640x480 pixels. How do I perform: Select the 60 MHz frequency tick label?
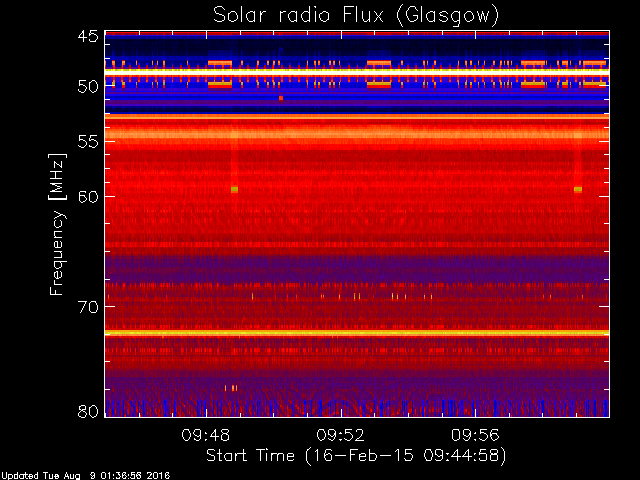click(88, 197)
